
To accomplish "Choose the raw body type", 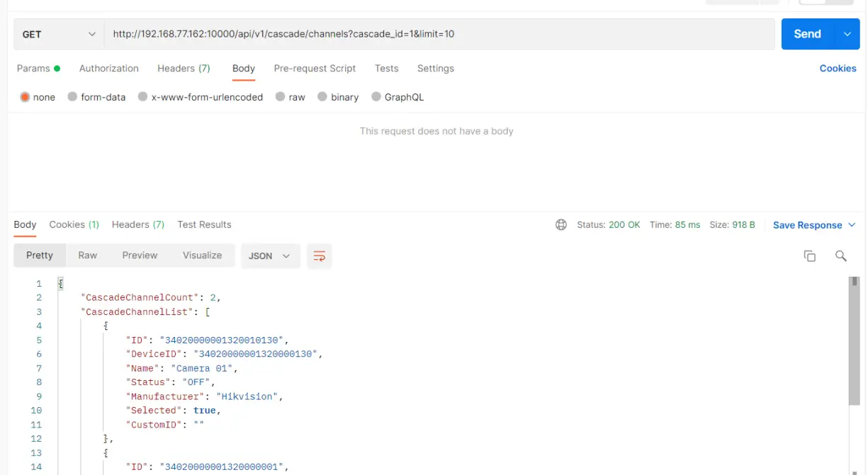I will pyautogui.click(x=281, y=97).
